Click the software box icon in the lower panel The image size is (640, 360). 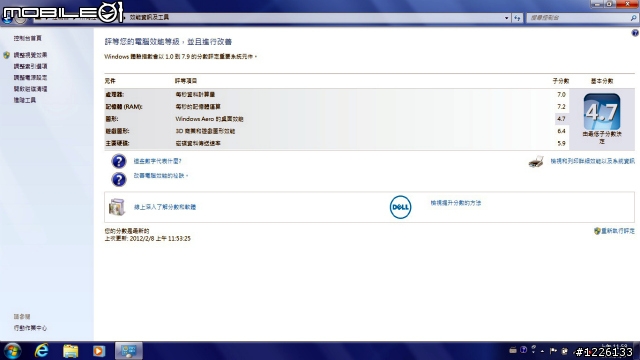pos(117,207)
